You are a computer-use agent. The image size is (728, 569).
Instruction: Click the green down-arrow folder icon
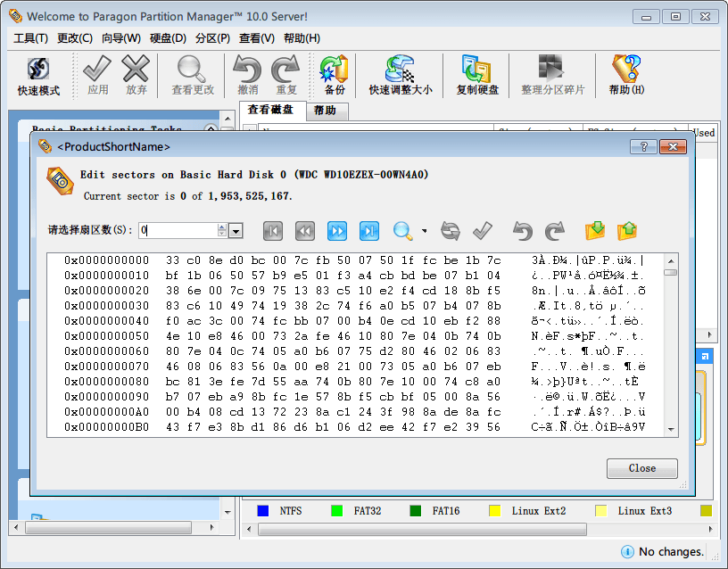595,231
